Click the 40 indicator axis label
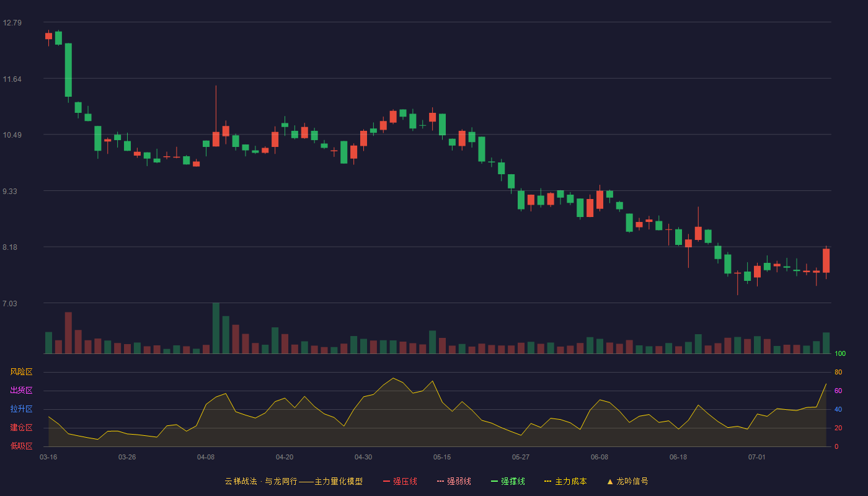868x496 pixels. tap(838, 409)
